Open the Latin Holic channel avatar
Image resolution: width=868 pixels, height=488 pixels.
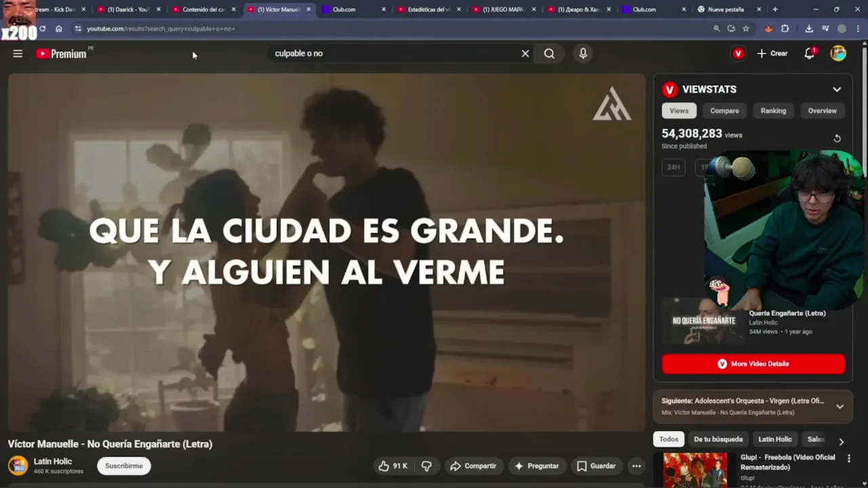18,466
